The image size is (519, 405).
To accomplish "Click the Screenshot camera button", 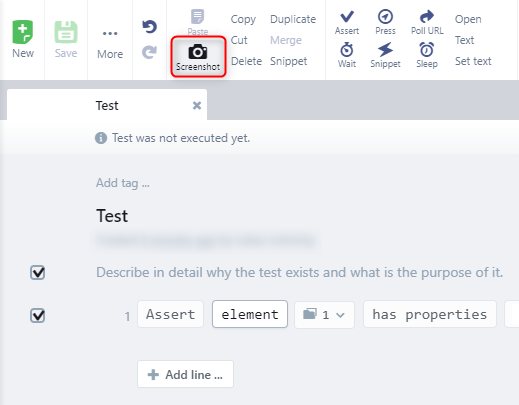I will click(x=198, y=57).
